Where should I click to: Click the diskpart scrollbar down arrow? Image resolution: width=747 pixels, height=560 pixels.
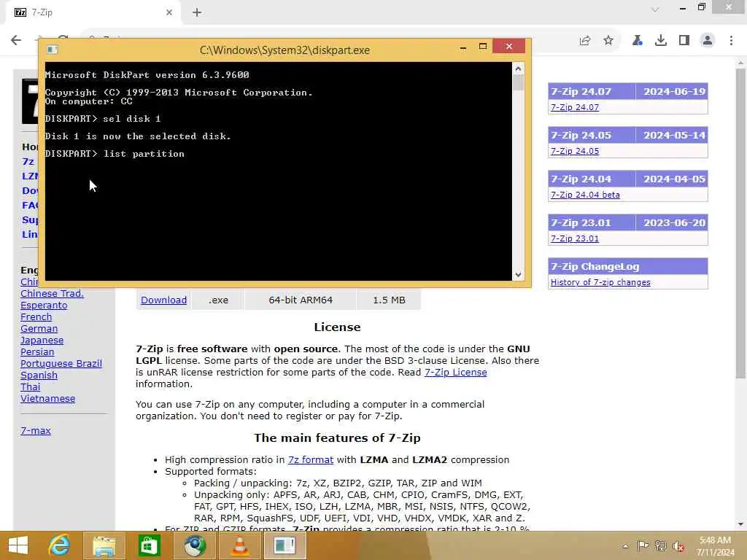tap(519, 275)
